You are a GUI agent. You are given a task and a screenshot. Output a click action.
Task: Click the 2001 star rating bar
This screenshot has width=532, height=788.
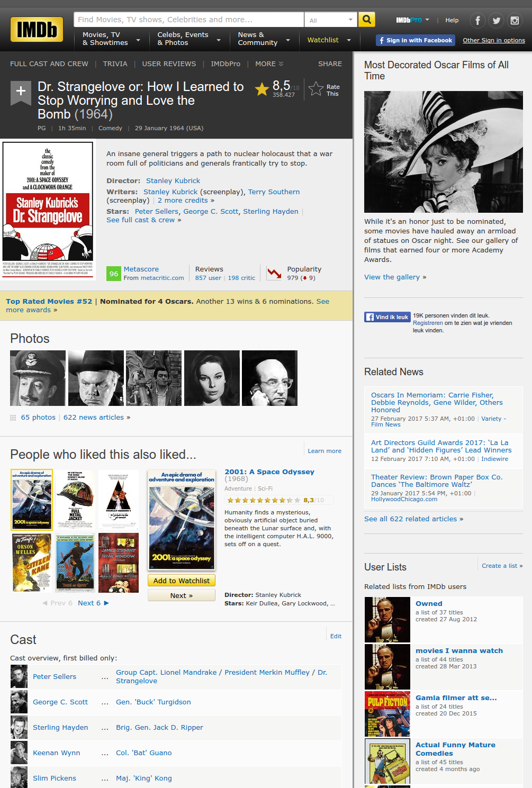264,500
